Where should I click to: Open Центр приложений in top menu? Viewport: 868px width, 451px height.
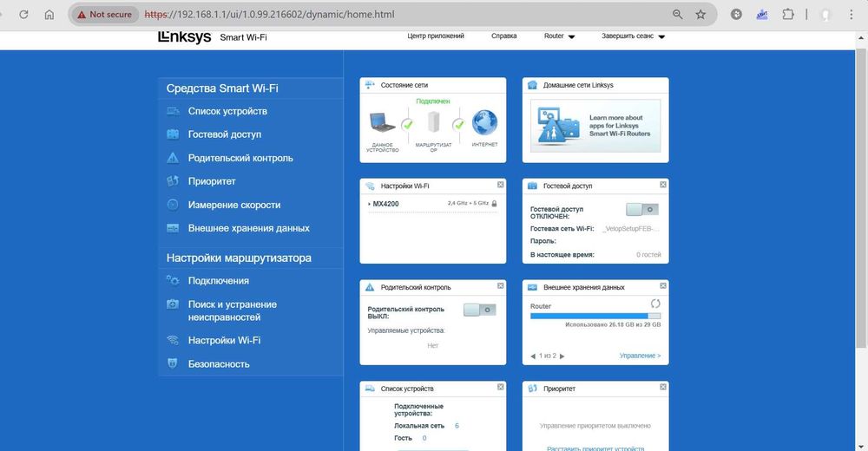[436, 36]
